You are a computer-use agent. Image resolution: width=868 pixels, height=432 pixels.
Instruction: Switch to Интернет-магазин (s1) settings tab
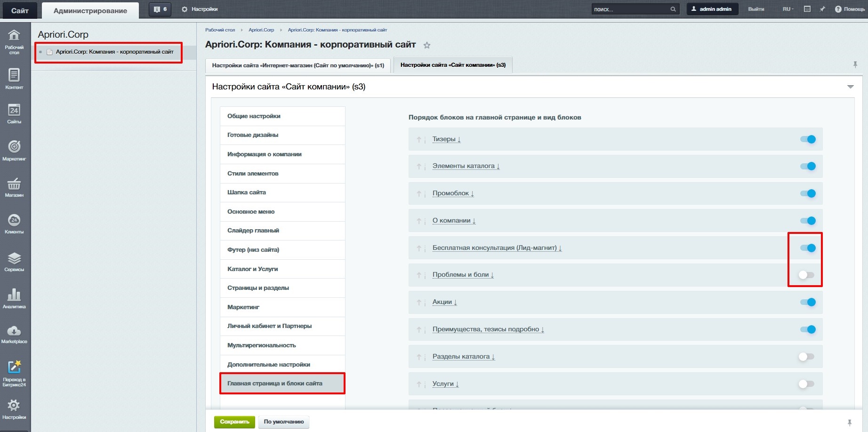point(298,65)
